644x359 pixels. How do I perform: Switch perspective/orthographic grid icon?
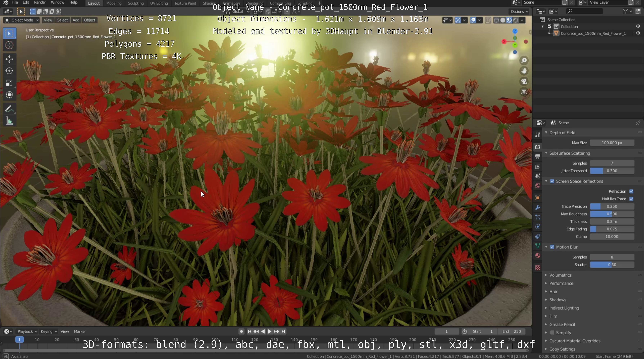coord(524,92)
